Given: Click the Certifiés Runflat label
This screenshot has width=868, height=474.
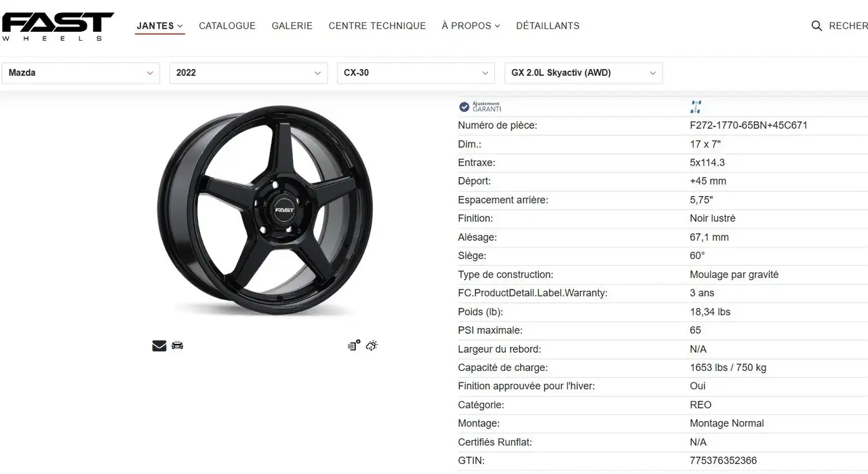Looking at the screenshot, I should [x=495, y=442].
